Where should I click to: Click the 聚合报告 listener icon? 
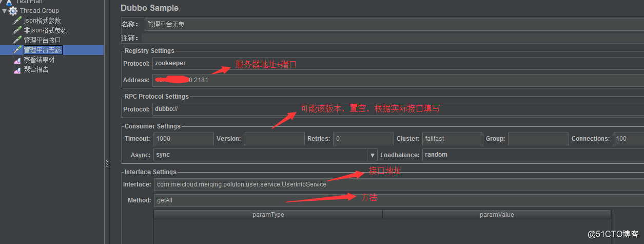pyautogui.click(x=17, y=70)
